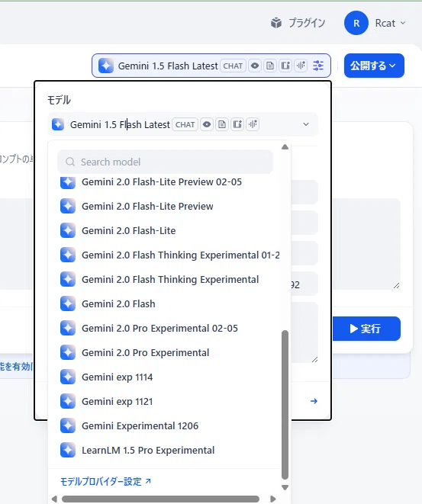Click the Rcat user avatar
The image size is (422, 504).
click(356, 23)
